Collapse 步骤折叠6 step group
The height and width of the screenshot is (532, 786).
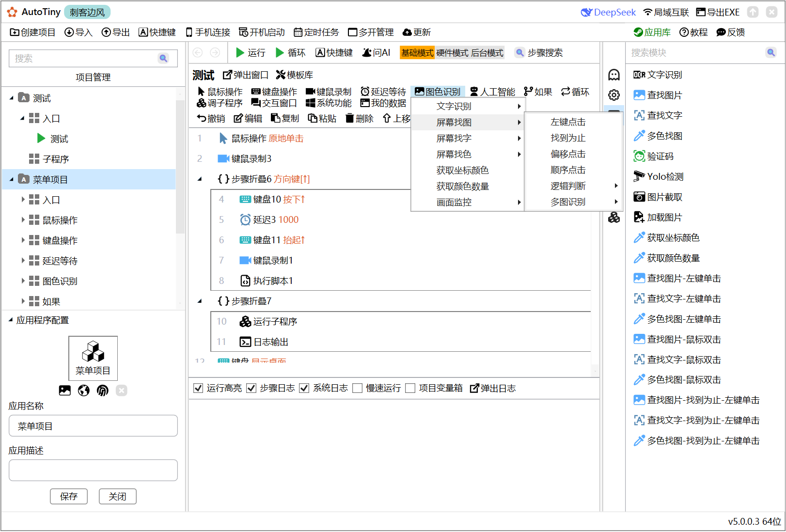200,179
